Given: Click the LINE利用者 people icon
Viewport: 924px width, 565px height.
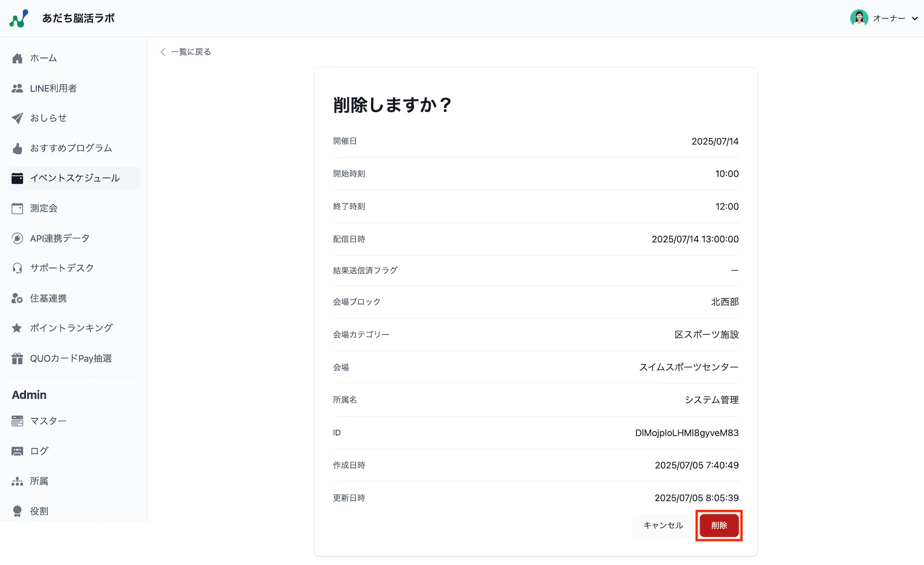Looking at the screenshot, I should tap(18, 89).
